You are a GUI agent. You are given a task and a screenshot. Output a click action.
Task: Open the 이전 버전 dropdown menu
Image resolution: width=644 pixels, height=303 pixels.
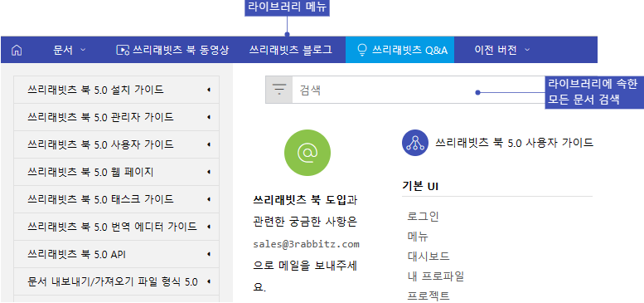click(502, 50)
